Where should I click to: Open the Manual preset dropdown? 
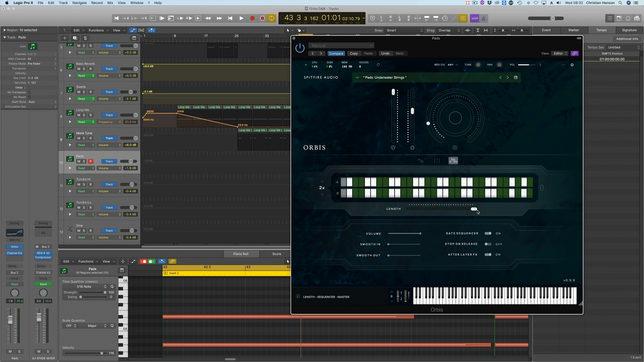(341, 46)
